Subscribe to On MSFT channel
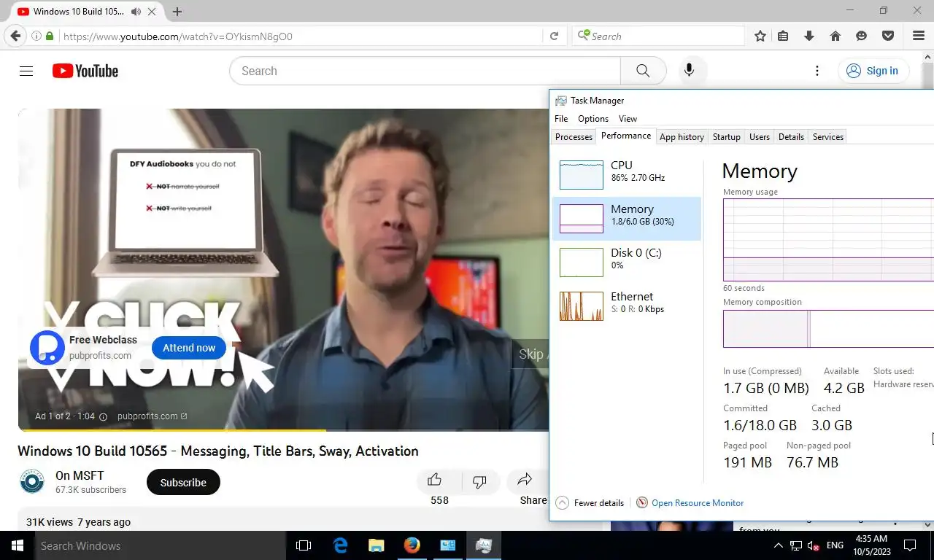 coord(183,482)
